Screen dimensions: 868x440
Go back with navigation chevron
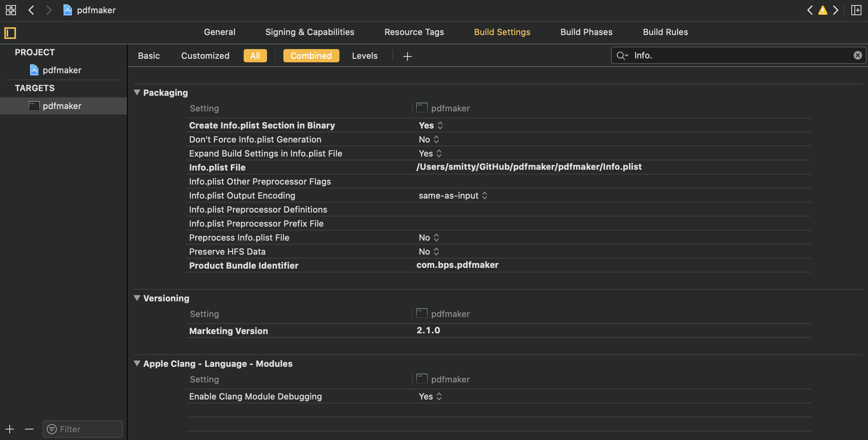click(x=32, y=10)
